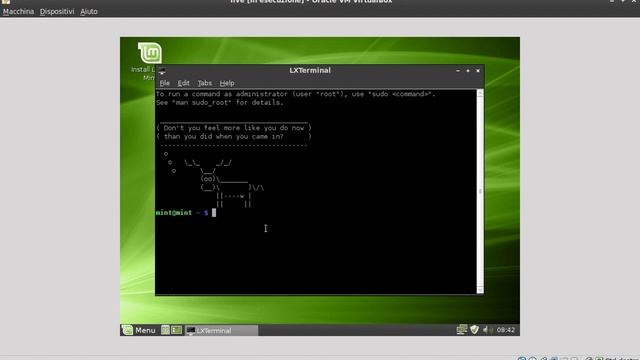Open the Mint Menu button on the panel
Viewport: 640px width, 360px height.
[x=139, y=330]
